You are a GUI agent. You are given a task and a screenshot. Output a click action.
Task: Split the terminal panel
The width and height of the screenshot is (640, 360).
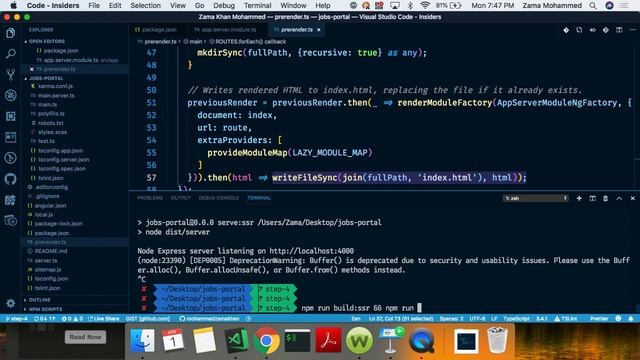pyautogui.click(x=592, y=198)
